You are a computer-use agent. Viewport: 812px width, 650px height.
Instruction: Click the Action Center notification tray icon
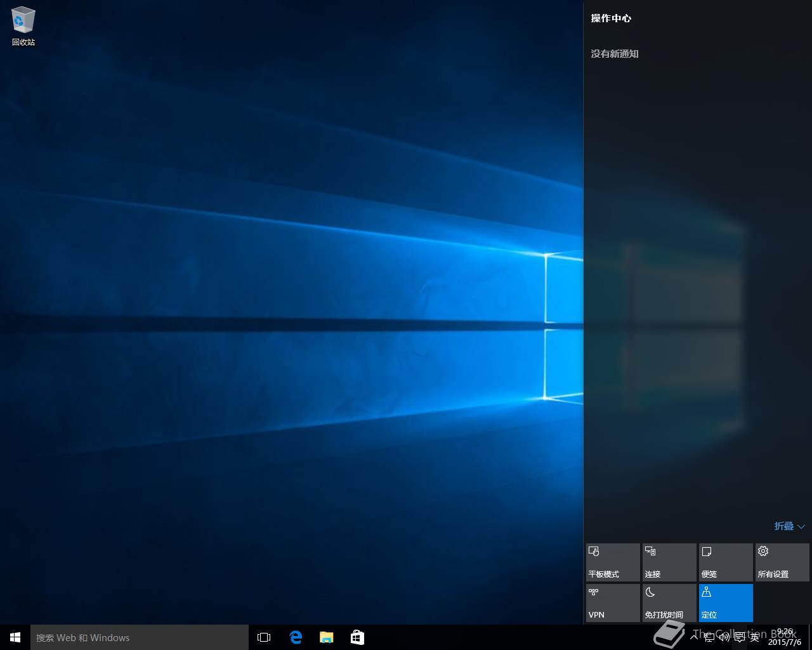(740, 637)
